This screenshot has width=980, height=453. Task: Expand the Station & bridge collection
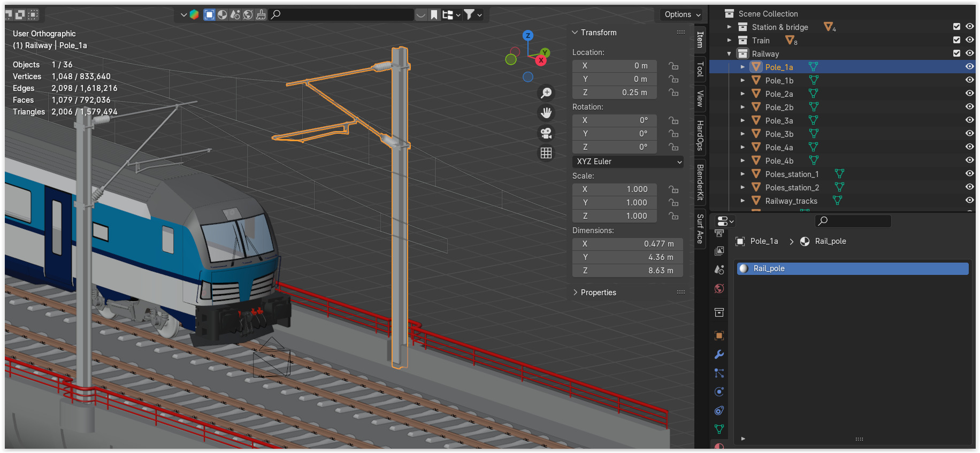tap(729, 27)
